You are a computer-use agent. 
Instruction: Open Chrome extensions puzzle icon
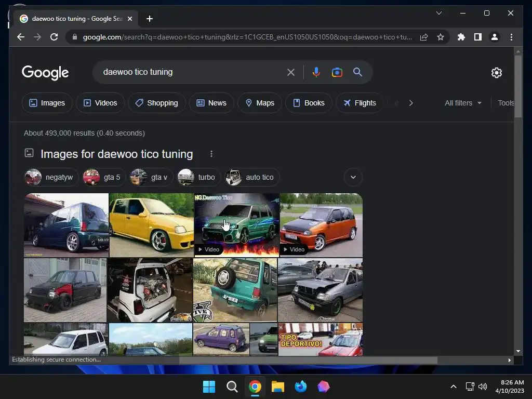click(461, 37)
